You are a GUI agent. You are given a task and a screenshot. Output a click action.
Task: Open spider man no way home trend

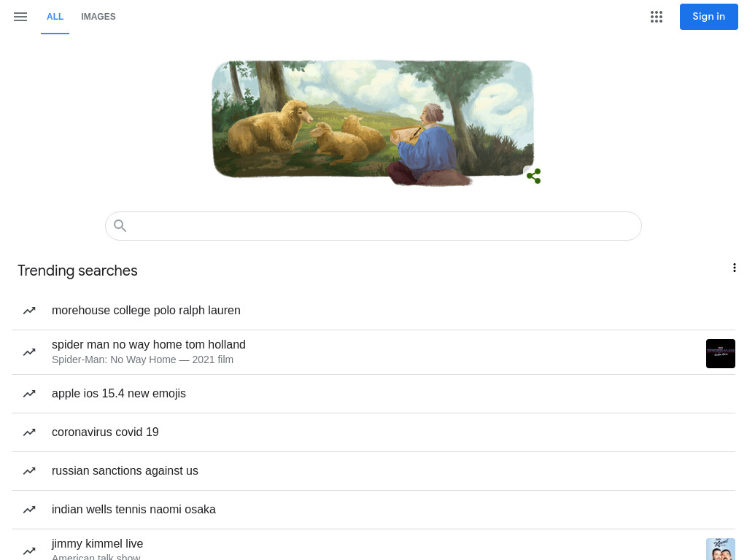click(373, 352)
